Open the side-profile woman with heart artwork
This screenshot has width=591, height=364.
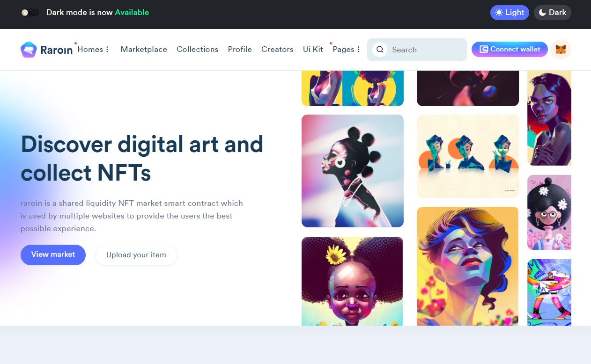(x=353, y=171)
